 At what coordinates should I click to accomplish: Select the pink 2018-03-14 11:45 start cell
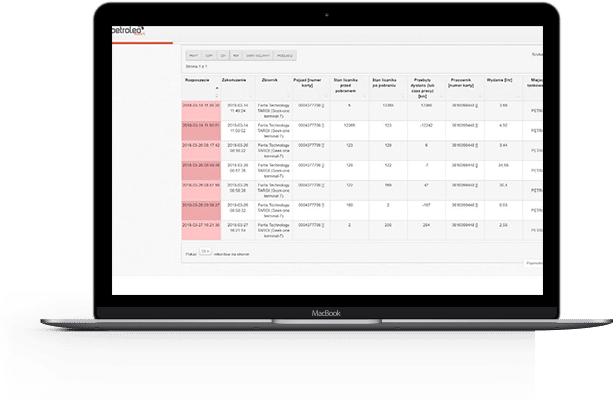coord(201,111)
